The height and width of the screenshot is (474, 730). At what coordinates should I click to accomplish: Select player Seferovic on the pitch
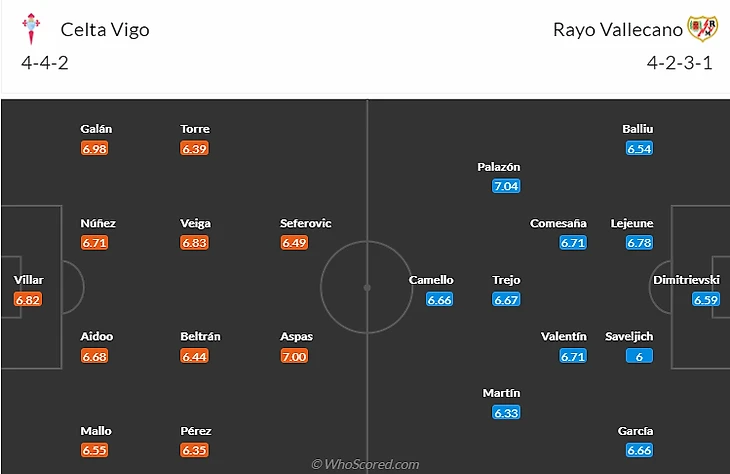305,223
